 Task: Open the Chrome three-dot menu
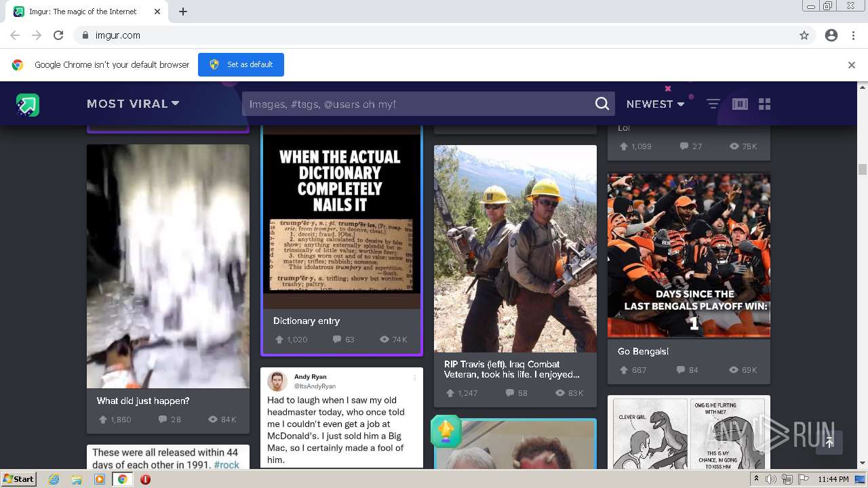coord(854,35)
